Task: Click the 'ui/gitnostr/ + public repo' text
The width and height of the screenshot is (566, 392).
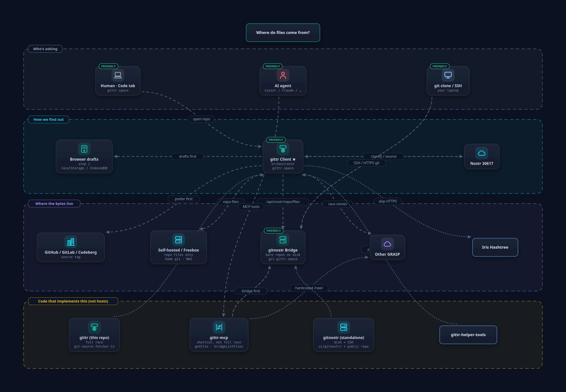Action: pos(343,347)
